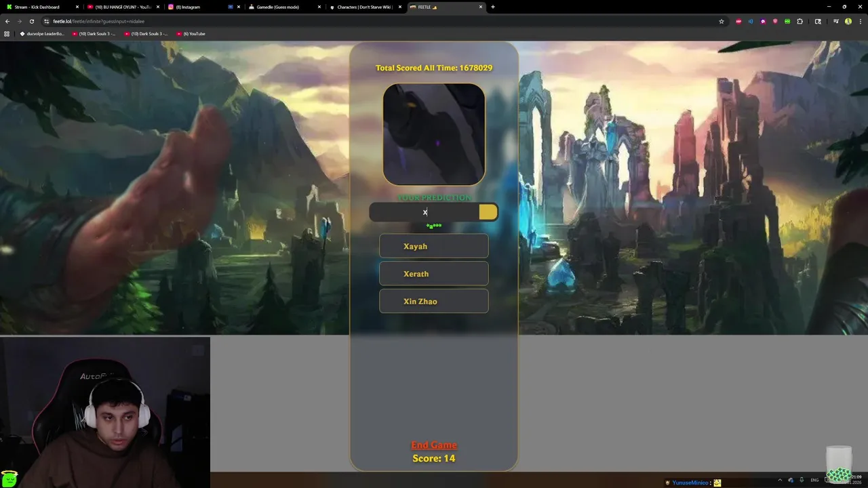Close the Instagram tab

238,7
